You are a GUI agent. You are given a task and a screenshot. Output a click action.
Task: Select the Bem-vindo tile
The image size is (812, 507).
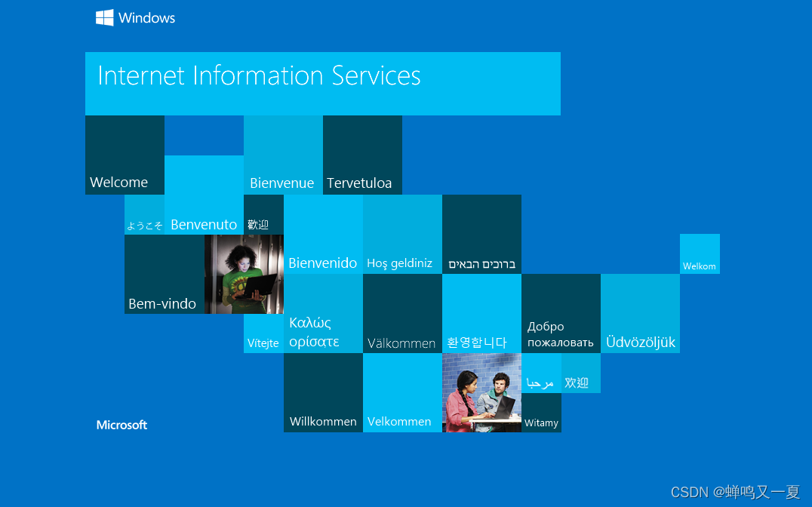tap(165, 274)
